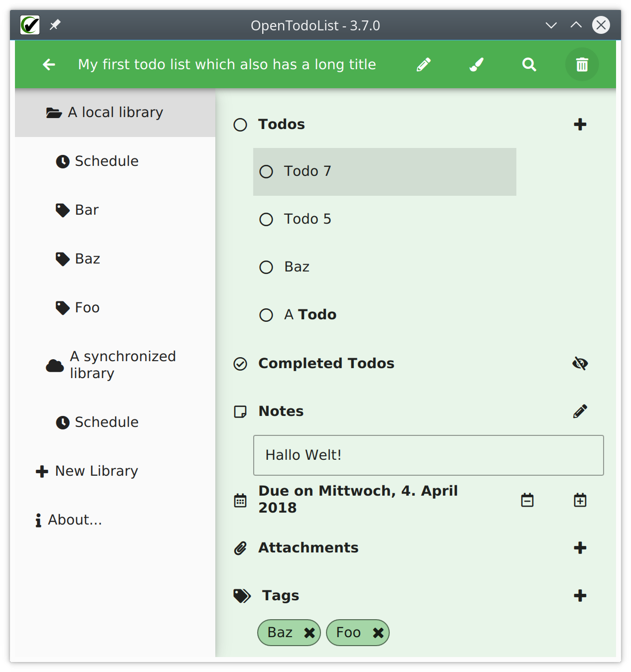Image resolution: width=631 pixels, height=672 pixels.
Task: Collapse the A local library entry
Action: [x=115, y=113]
